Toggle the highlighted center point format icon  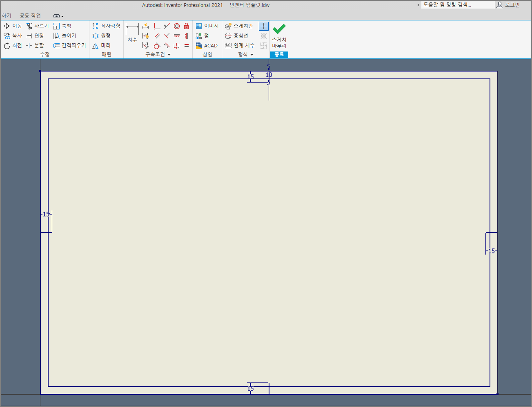coord(264,26)
